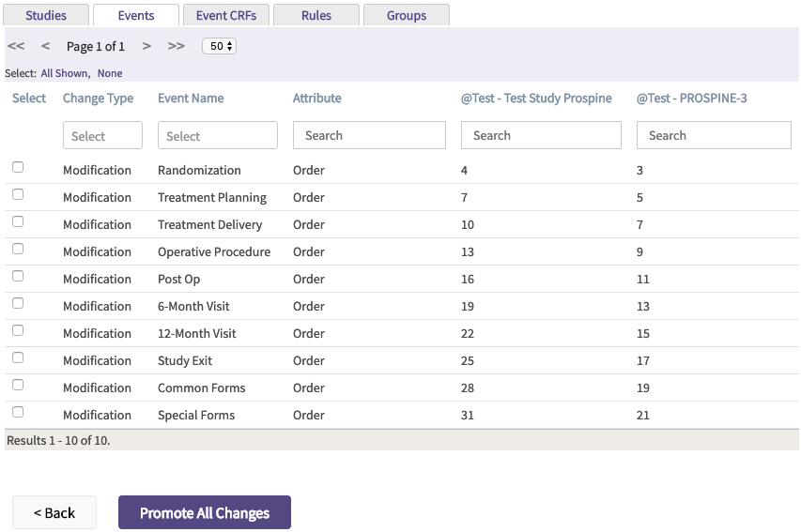The height and width of the screenshot is (532, 801).
Task: Toggle checkbox for 12-Month Visit row
Action: point(18,330)
